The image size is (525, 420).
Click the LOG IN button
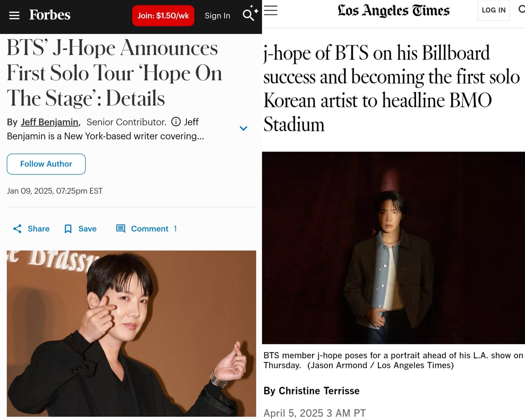click(x=493, y=10)
